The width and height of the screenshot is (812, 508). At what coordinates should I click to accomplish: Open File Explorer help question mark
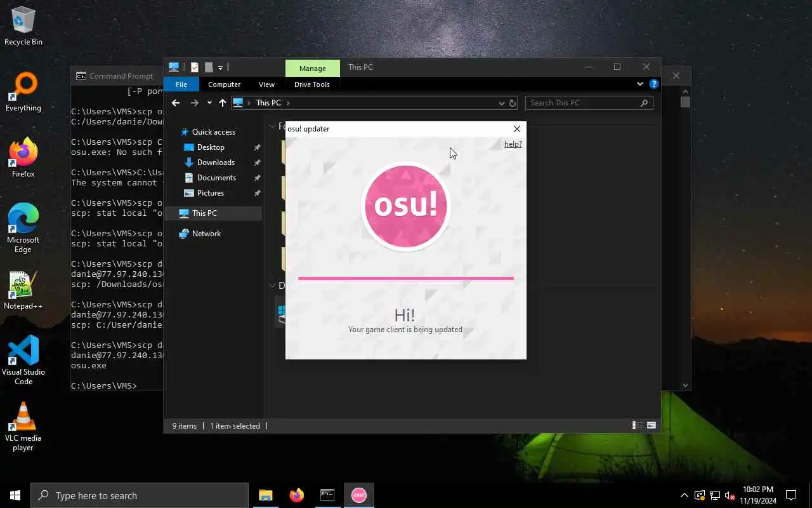654,84
